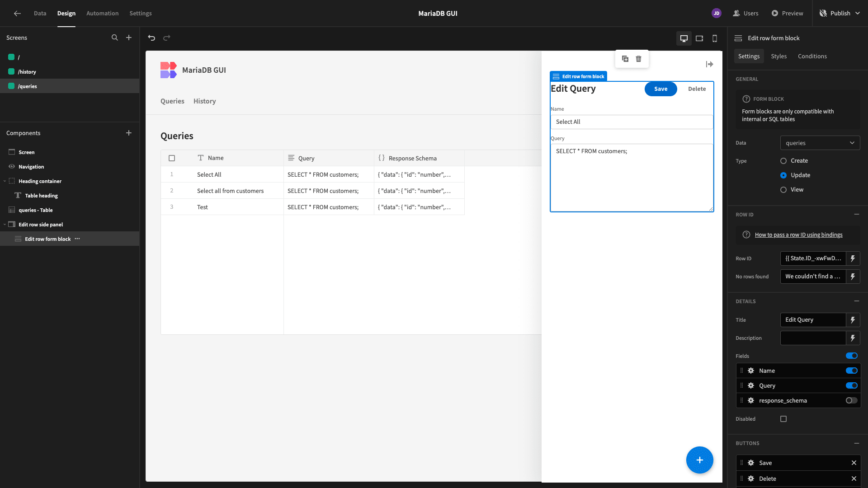Switch to mobile preview icon

point(715,38)
